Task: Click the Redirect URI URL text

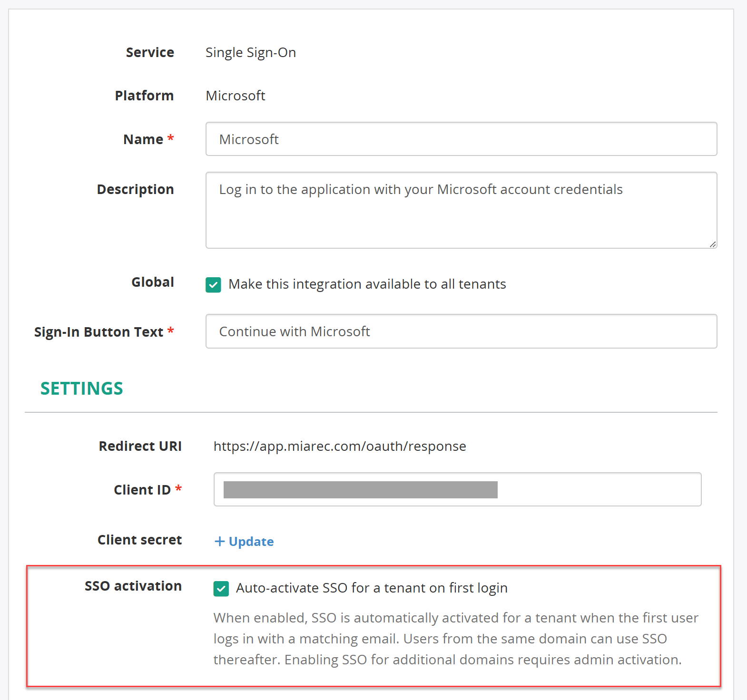Action: click(x=340, y=446)
